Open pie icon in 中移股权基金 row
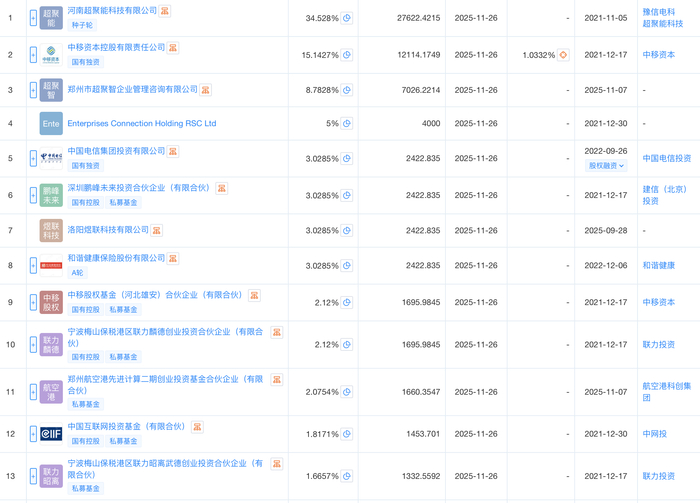 347,303
